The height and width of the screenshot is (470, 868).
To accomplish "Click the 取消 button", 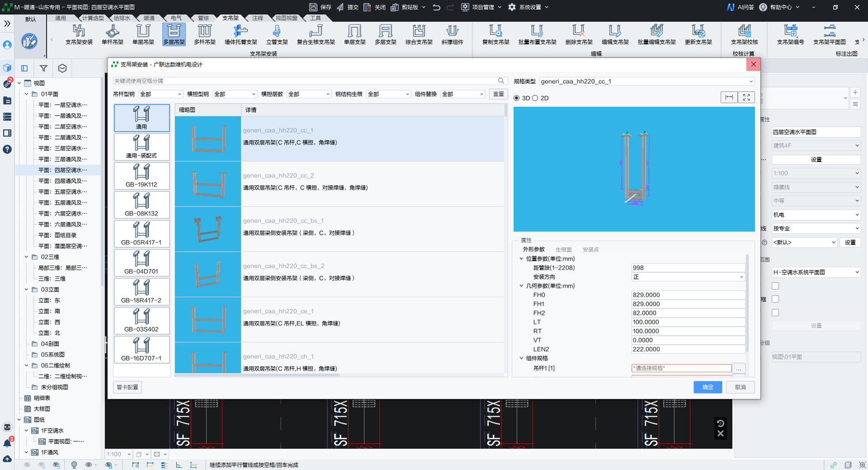I will pyautogui.click(x=740, y=387).
